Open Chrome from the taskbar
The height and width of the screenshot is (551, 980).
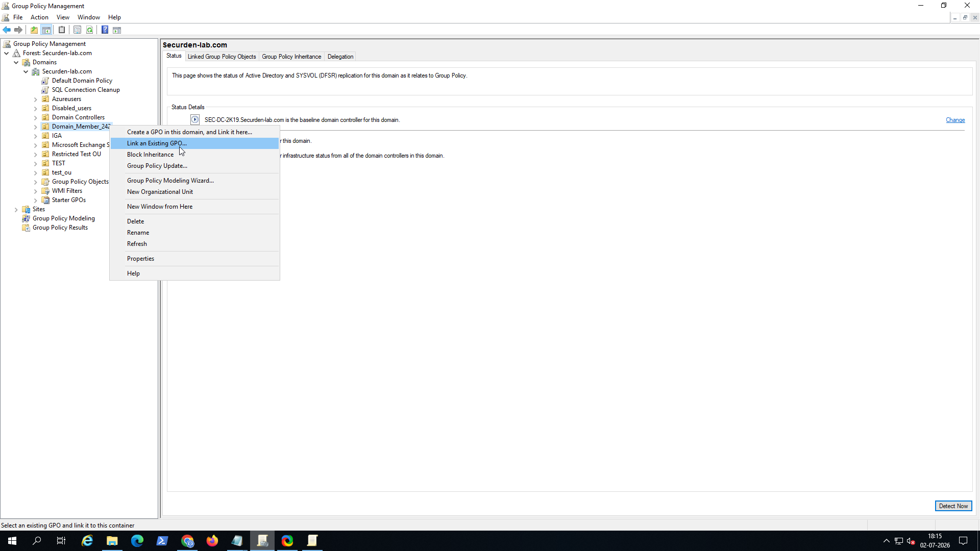[187, 541]
